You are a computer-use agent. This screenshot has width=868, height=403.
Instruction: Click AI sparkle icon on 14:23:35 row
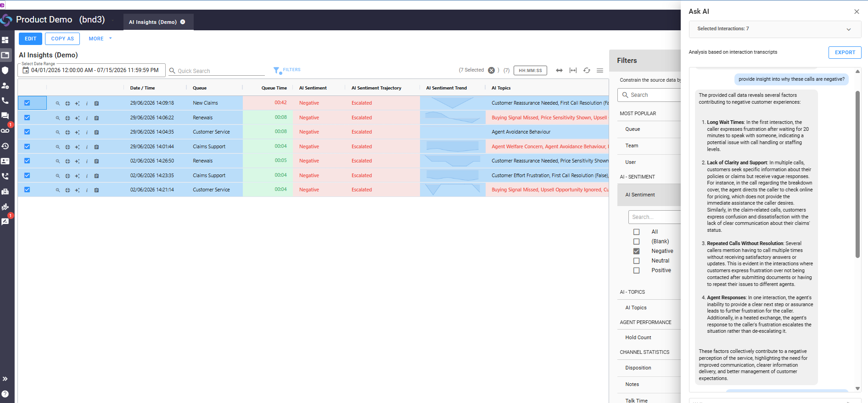(x=77, y=176)
